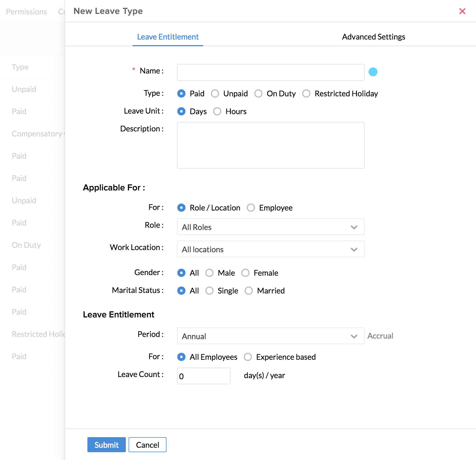Set leave unit to Hours
Viewport: 476px width, 460px height.
click(x=217, y=111)
